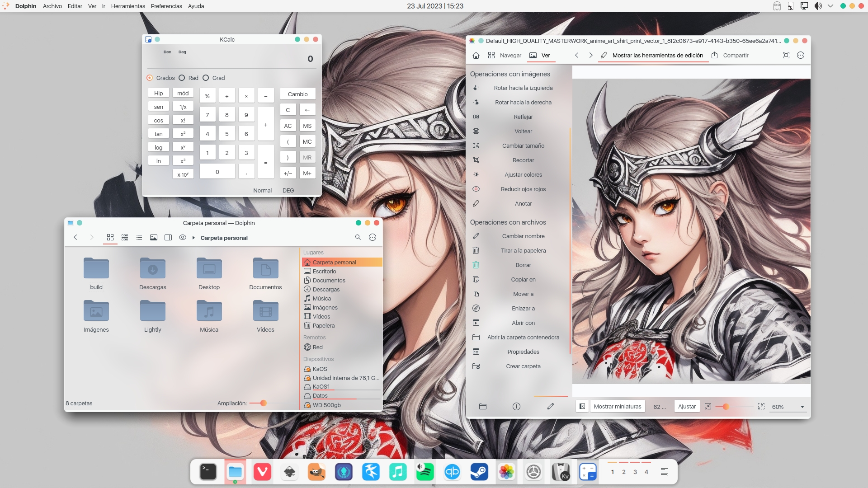Viewport: 868px width, 488px height.
Task: Click the Copiar en icon
Action: [476, 279]
